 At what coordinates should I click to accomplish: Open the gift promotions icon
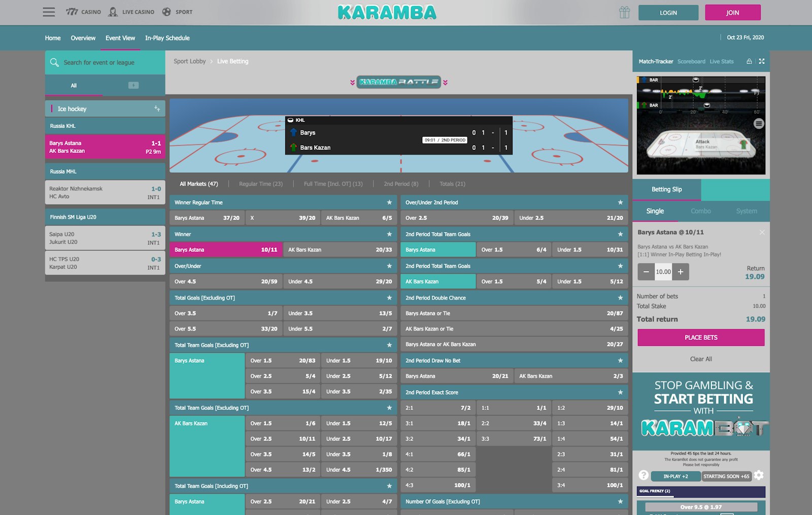click(624, 12)
